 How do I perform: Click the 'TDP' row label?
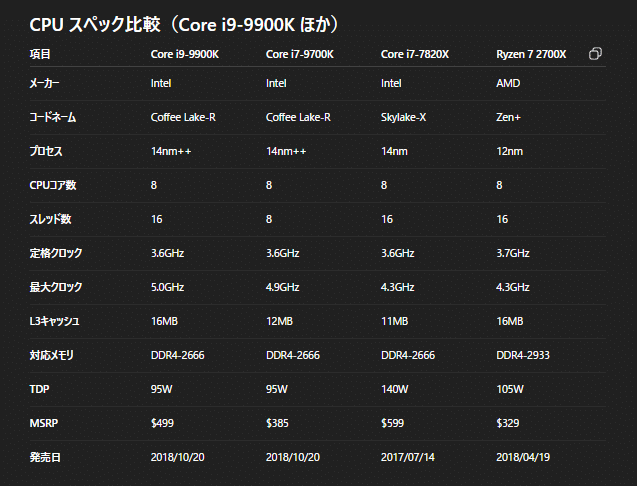[x=39, y=389]
